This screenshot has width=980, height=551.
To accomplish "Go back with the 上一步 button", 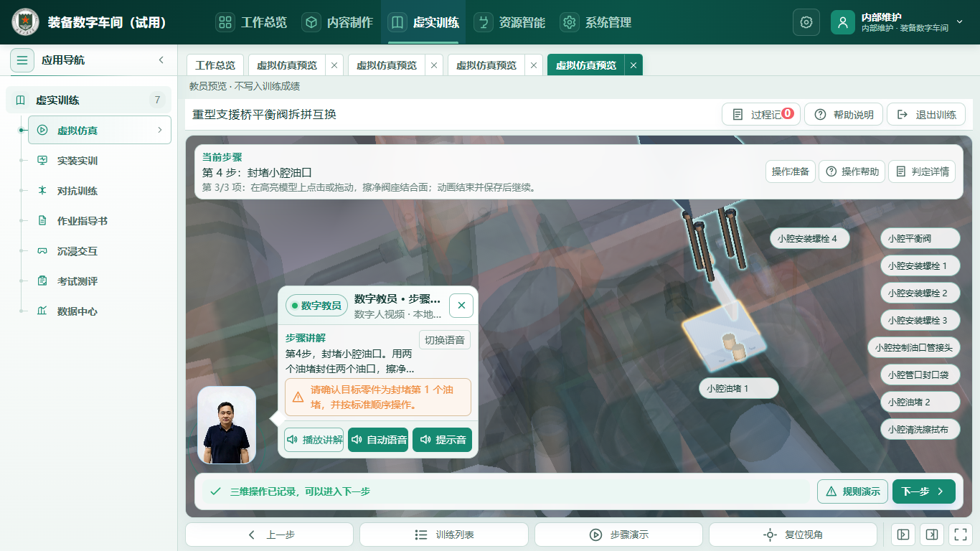I will tap(269, 534).
